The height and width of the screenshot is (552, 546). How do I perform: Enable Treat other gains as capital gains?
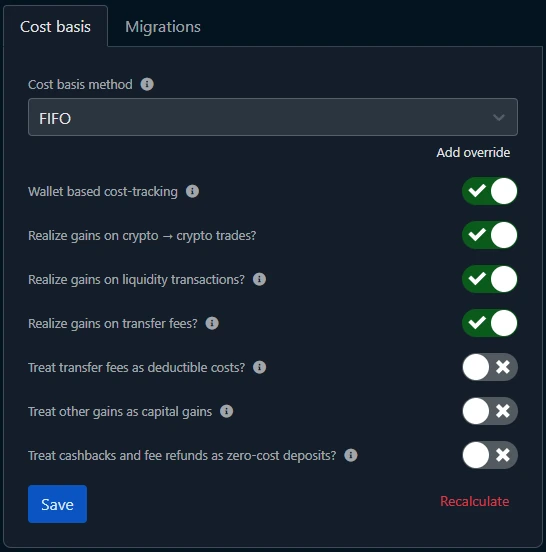[490, 411]
